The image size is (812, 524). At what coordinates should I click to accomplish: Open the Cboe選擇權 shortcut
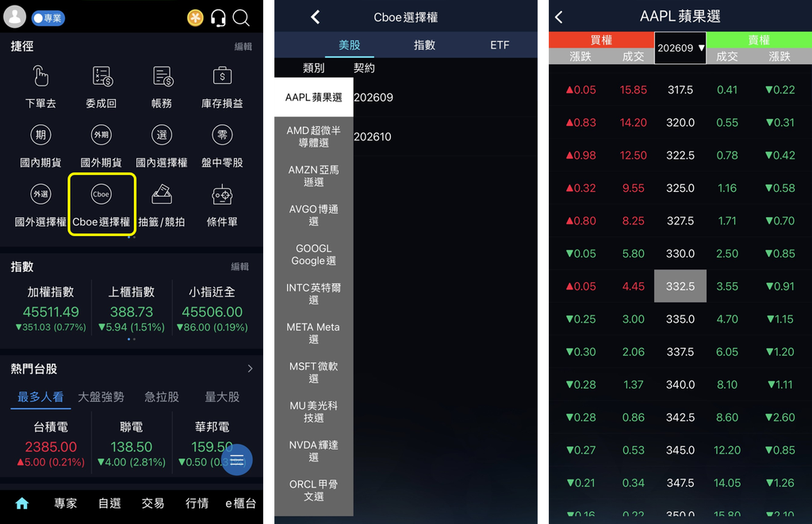(x=101, y=205)
